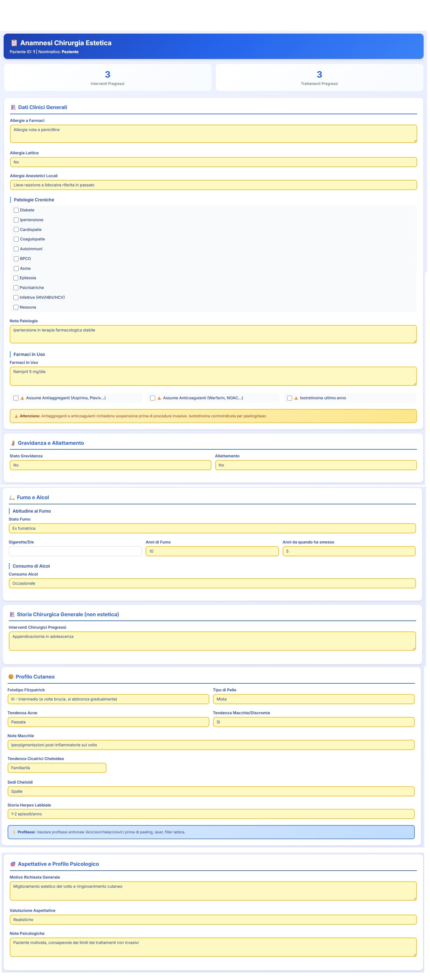Click the empty Sigarette/Die input field

(x=75, y=551)
